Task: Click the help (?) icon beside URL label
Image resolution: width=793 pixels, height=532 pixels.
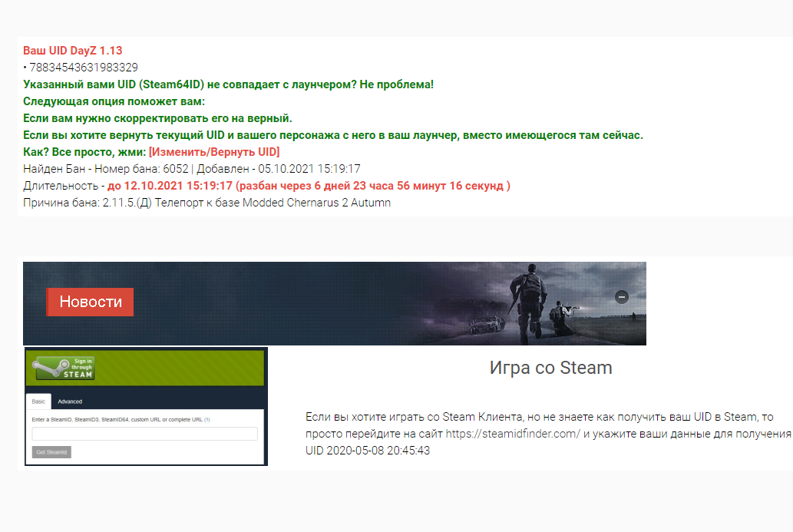Action: 207,420
